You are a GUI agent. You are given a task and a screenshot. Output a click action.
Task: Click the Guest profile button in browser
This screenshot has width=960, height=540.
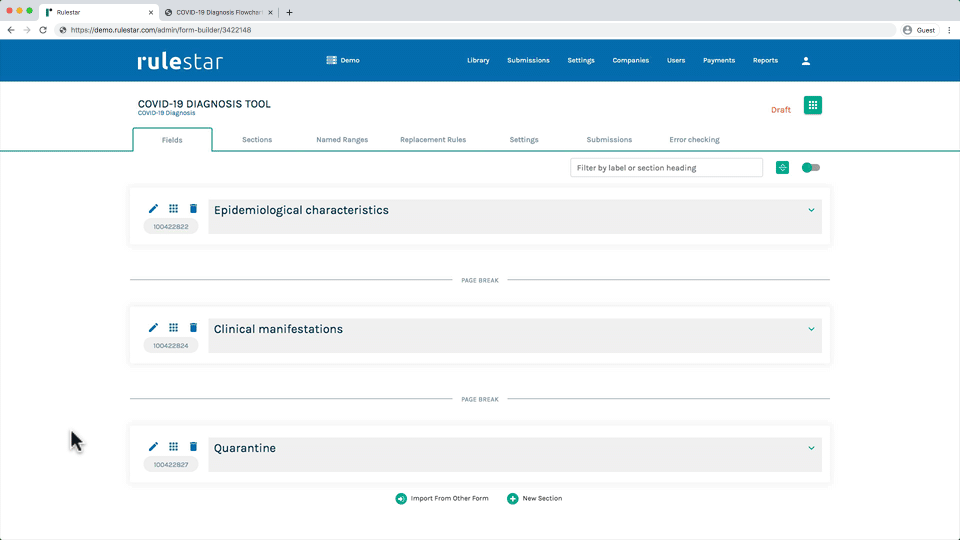tap(919, 30)
